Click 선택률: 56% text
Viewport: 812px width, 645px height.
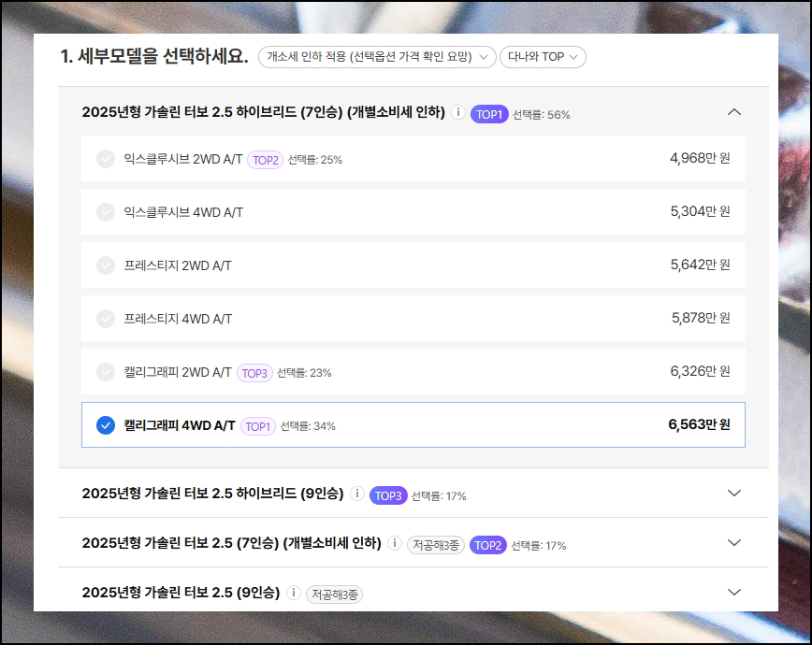pos(541,115)
